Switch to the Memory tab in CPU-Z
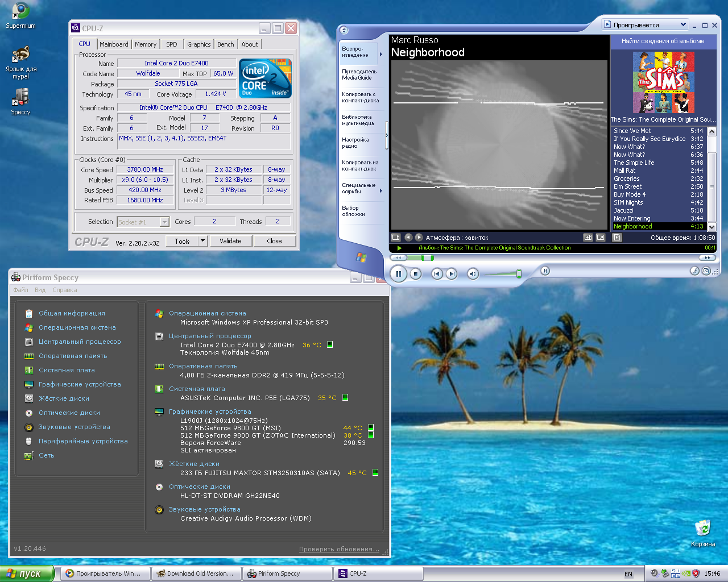The width and height of the screenshot is (728, 582). click(x=146, y=44)
